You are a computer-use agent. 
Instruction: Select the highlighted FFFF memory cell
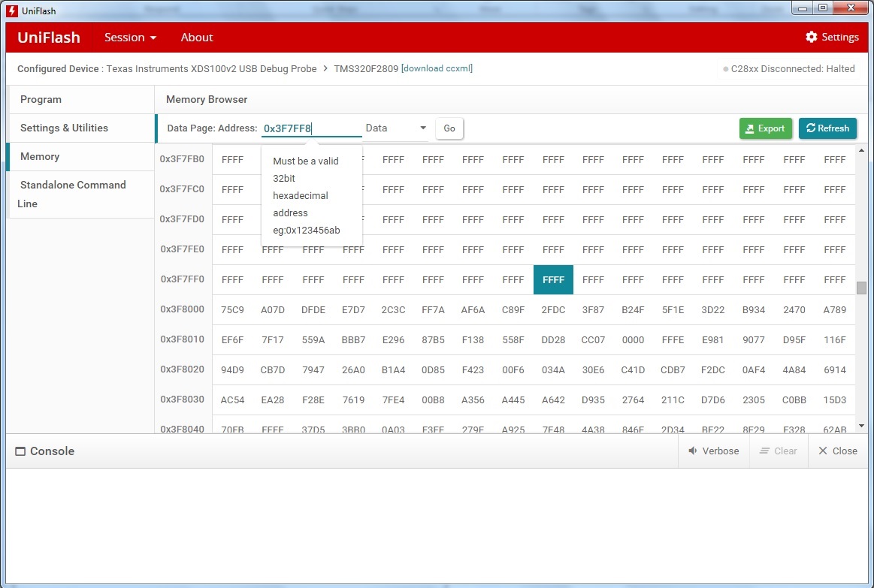[x=554, y=279]
